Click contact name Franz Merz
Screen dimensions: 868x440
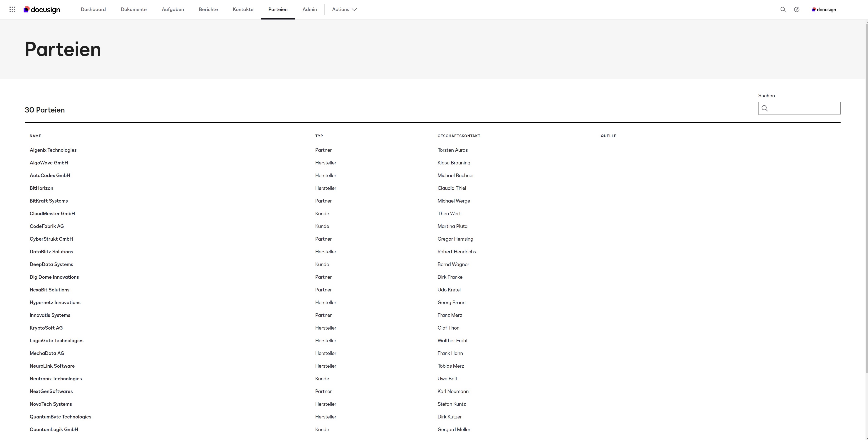click(x=450, y=315)
